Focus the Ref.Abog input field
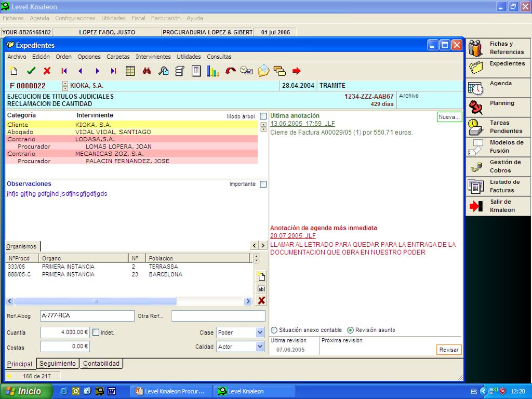The height and width of the screenshot is (399, 532). [87, 316]
